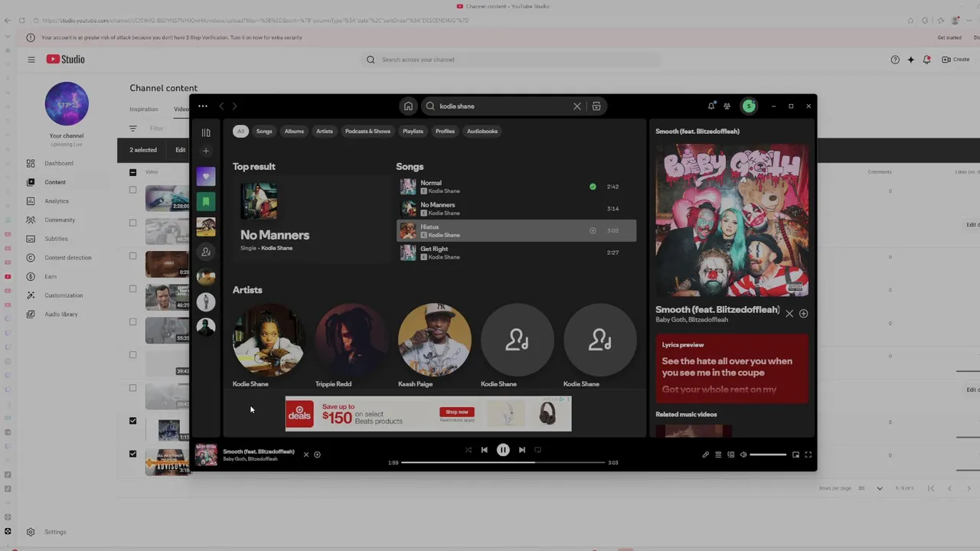
Task: Click Shop now on Beats ad
Action: click(456, 412)
